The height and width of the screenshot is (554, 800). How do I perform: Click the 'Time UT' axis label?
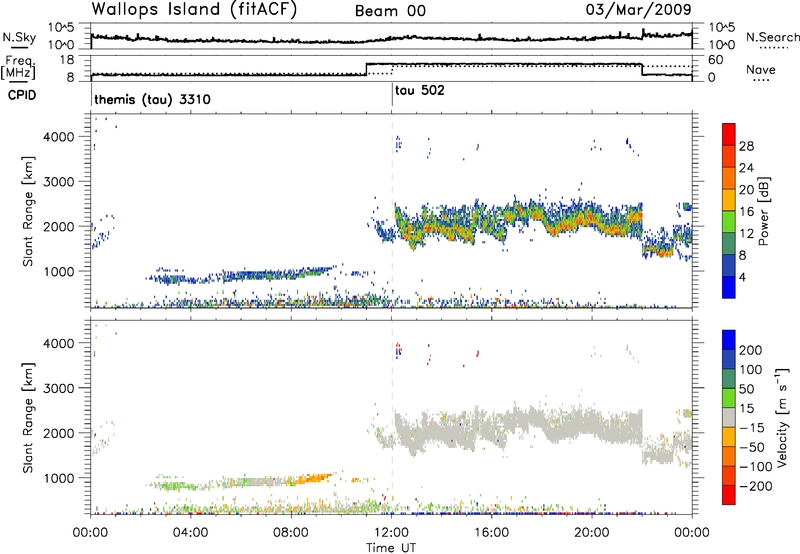point(391,548)
